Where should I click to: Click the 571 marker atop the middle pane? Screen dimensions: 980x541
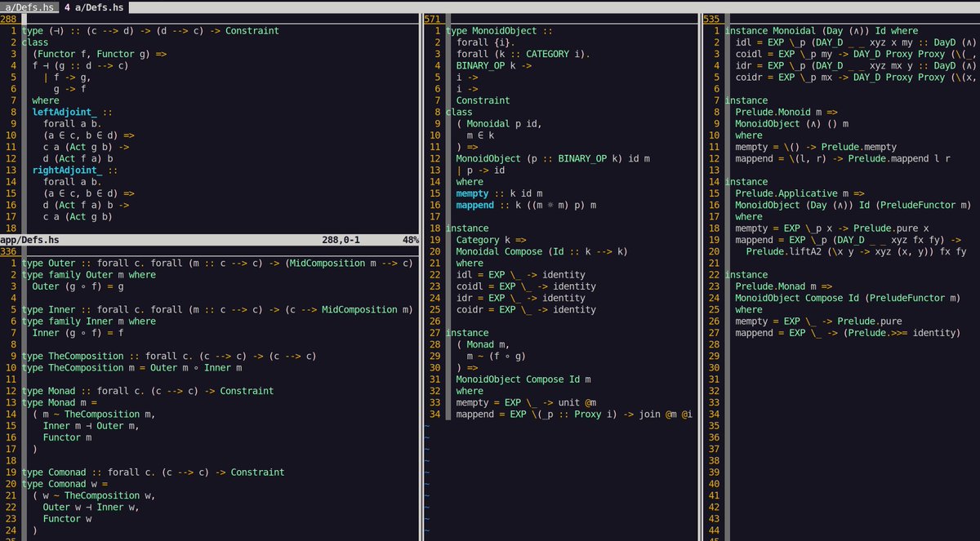tap(432, 18)
